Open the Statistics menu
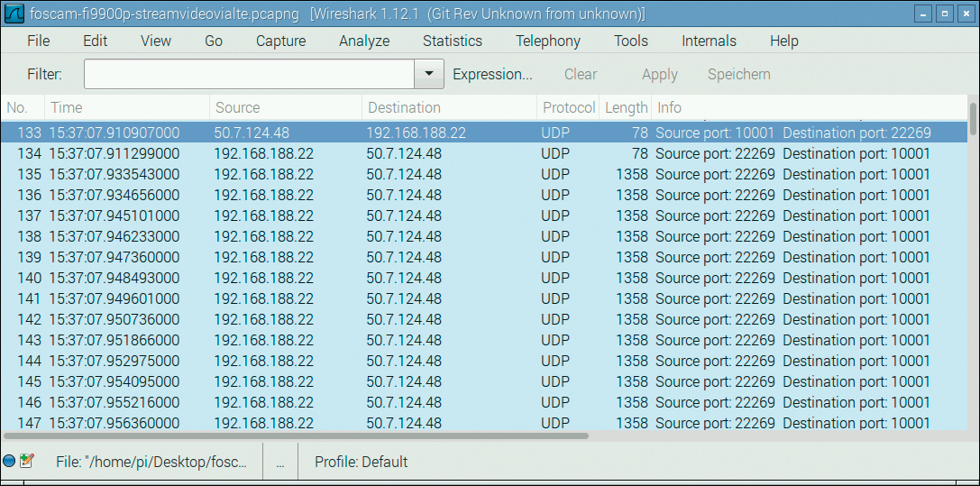 [x=452, y=41]
